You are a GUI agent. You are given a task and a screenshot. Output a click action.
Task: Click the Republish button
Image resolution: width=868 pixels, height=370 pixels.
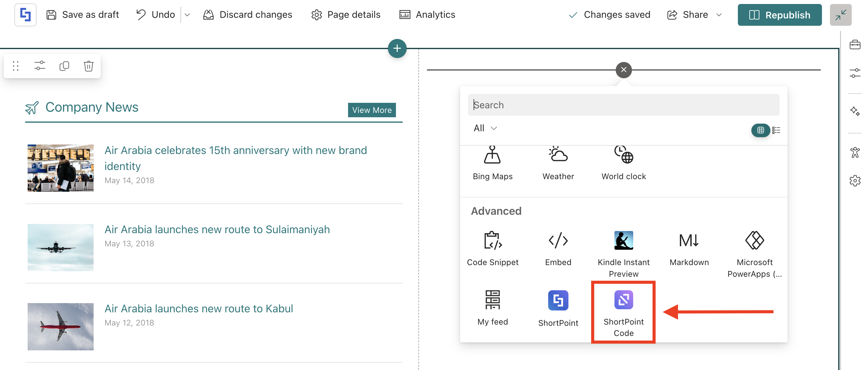click(779, 15)
